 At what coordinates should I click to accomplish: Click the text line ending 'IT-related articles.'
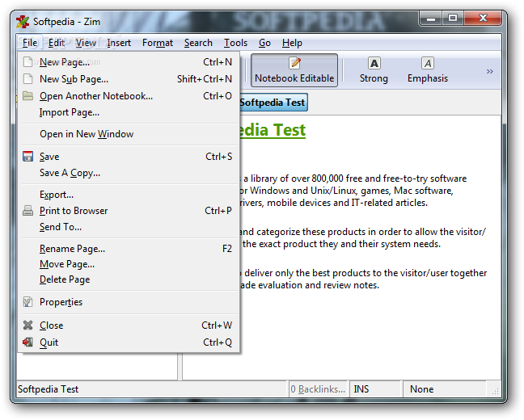(333, 203)
